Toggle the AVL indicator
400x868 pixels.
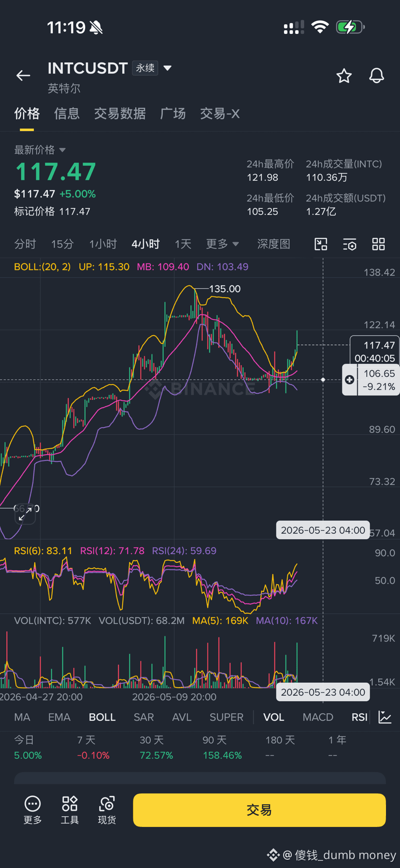coord(182,717)
